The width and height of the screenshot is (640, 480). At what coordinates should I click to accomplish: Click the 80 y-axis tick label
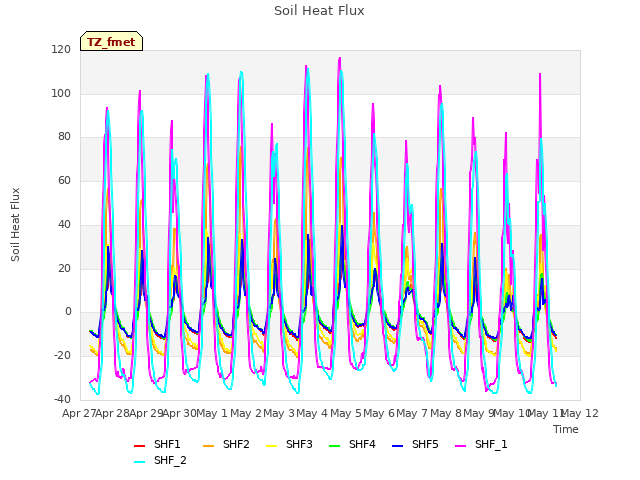64,137
